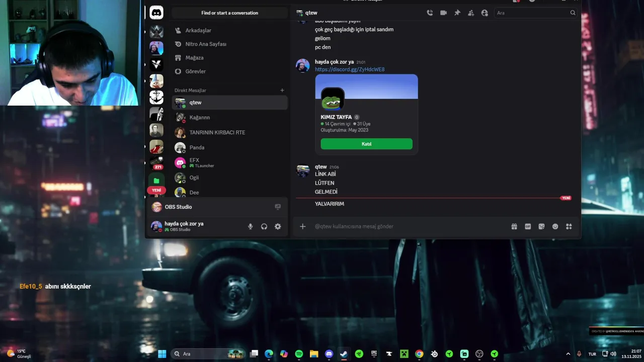Create a new DM with the plus icon
Image resolution: width=644 pixels, height=362 pixels.
tap(282, 90)
